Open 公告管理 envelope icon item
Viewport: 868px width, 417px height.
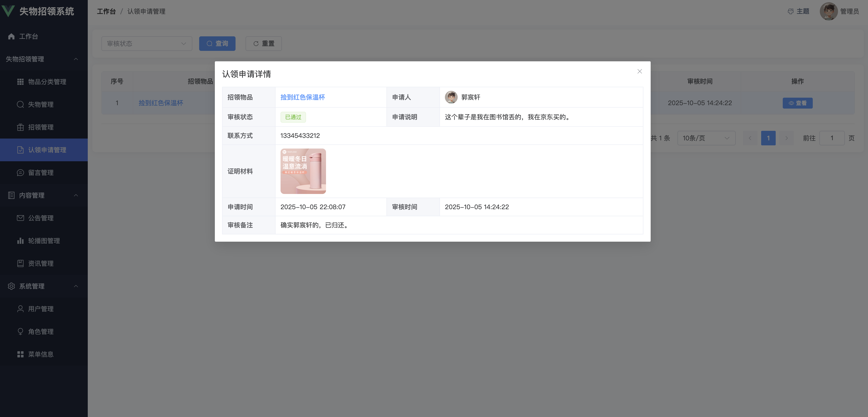pos(20,218)
